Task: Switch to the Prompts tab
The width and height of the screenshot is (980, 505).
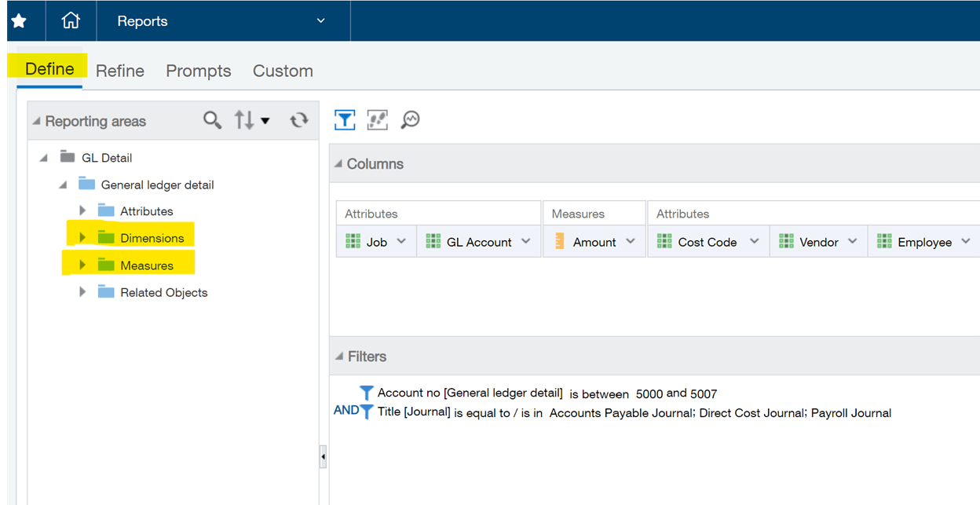Action: (x=198, y=71)
